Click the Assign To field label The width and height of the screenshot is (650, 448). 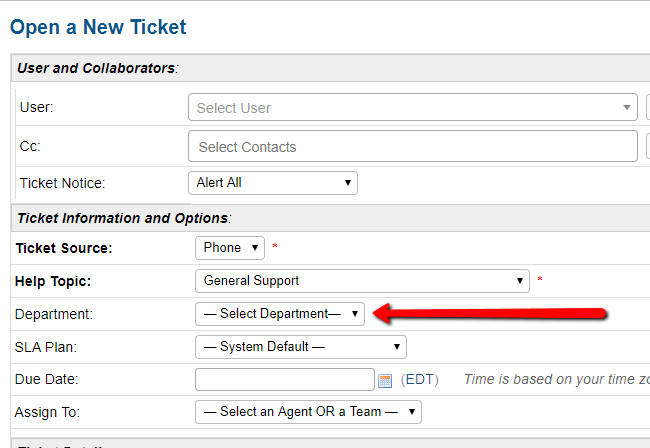tap(47, 411)
